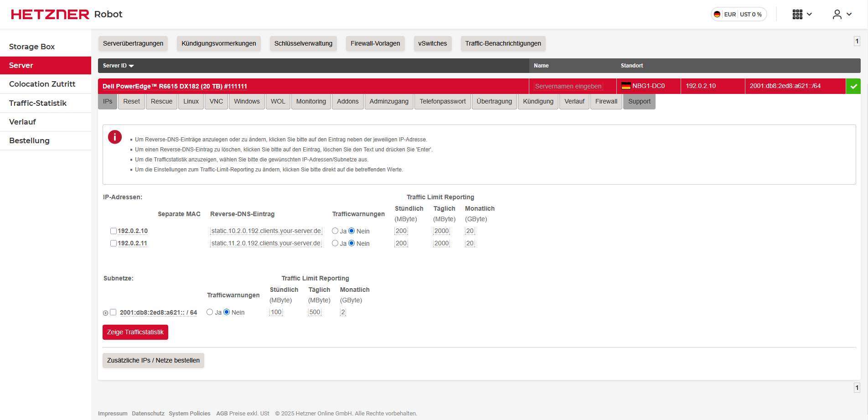Go to Storage Box in sidebar
The width and height of the screenshot is (868, 420).
tap(32, 47)
